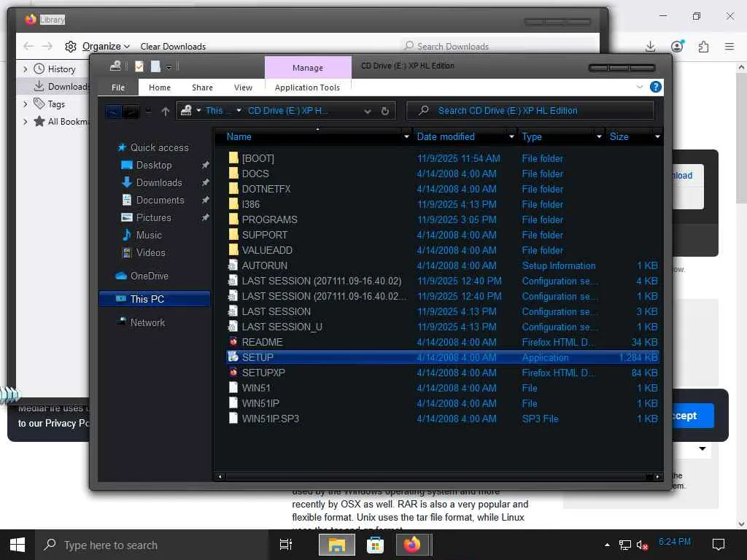Select the VALUEADD folder name

(x=267, y=250)
